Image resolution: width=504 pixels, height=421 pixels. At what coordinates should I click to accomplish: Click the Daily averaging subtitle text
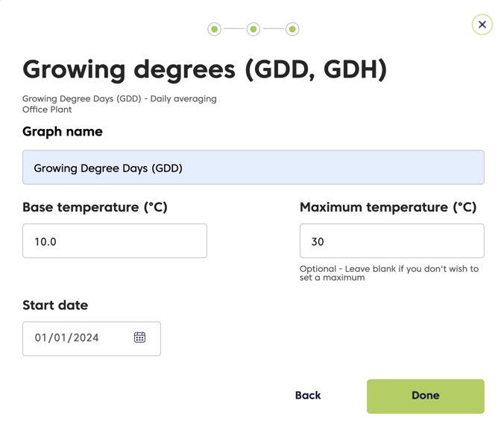pos(183,99)
